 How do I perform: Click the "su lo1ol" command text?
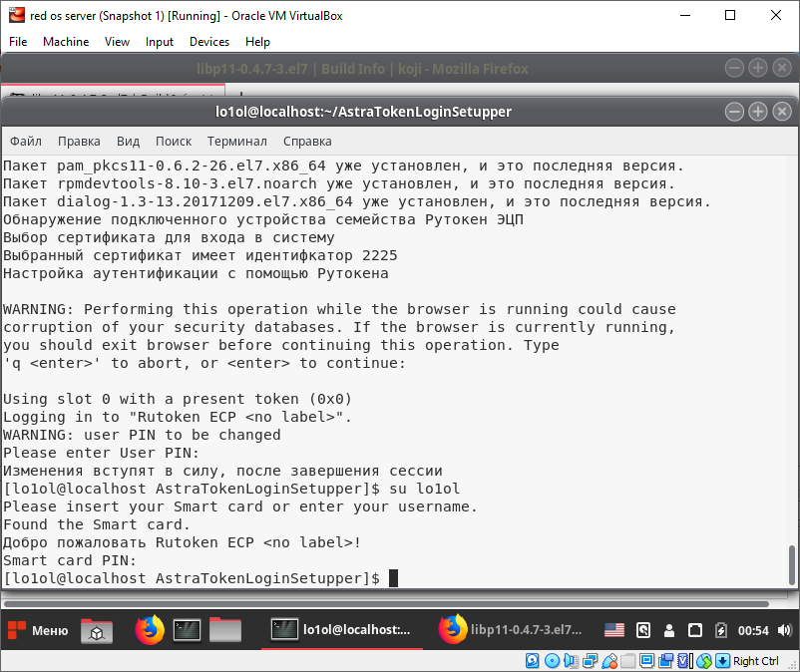tap(425, 489)
